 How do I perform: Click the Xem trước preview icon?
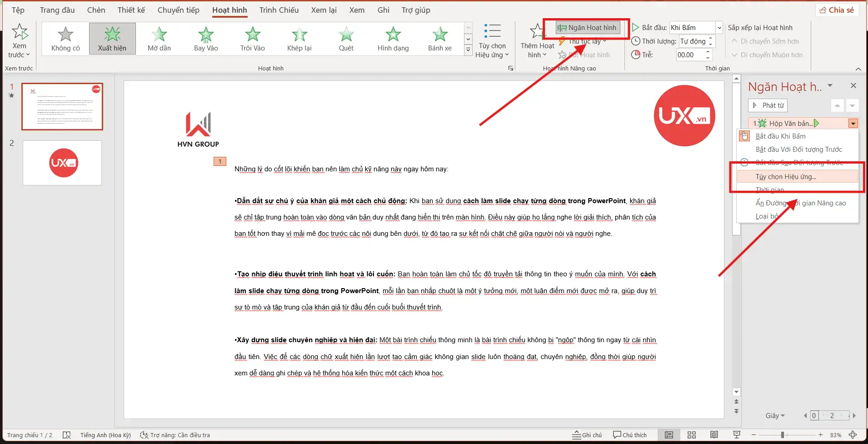pos(20,32)
